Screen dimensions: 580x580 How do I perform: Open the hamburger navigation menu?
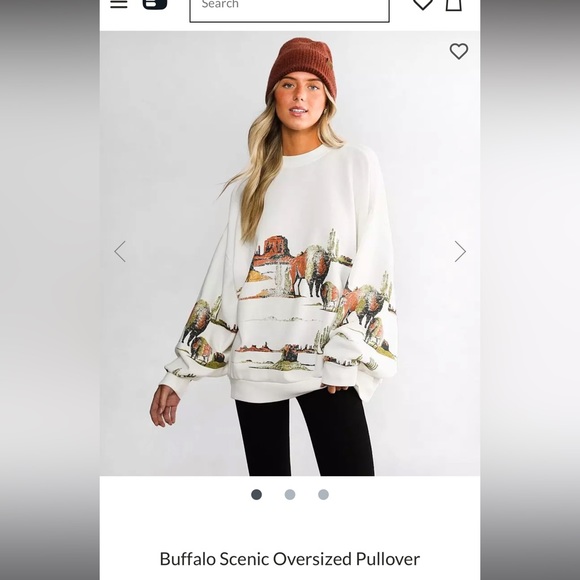[119, 4]
